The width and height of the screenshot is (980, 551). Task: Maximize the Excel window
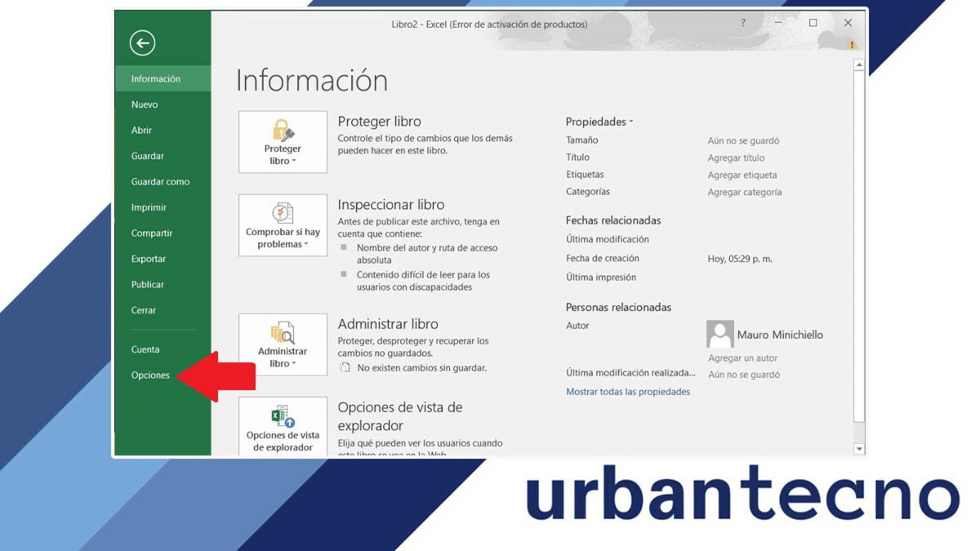(813, 23)
